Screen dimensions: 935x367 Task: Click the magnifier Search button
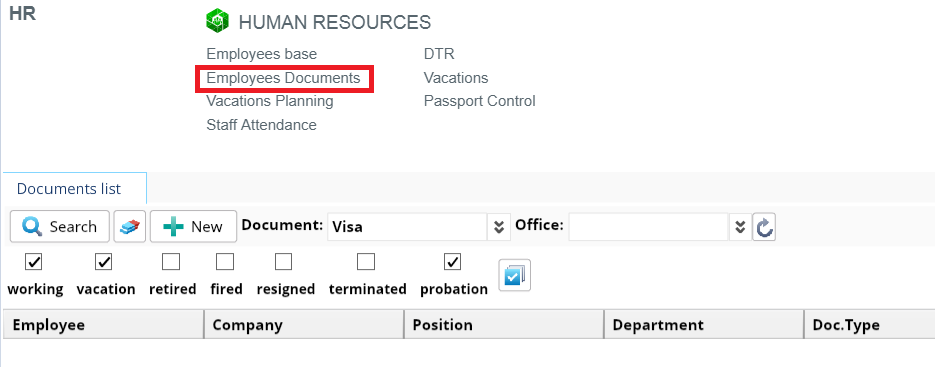(x=60, y=226)
